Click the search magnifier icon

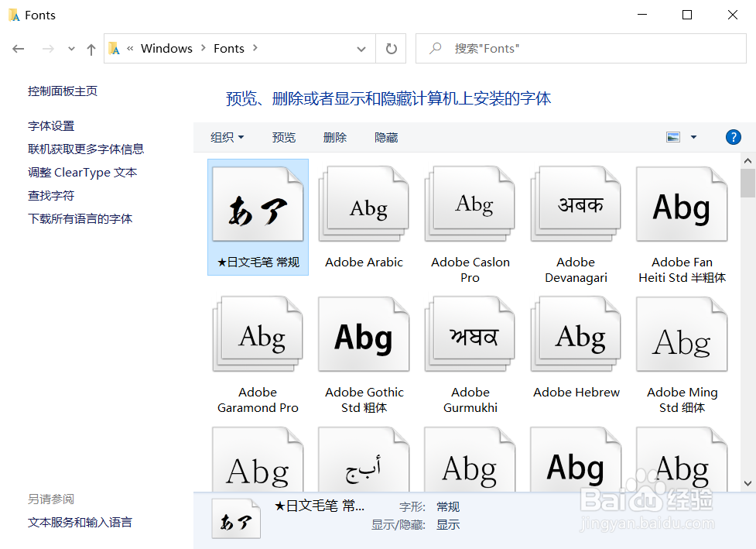click(436, 48)
